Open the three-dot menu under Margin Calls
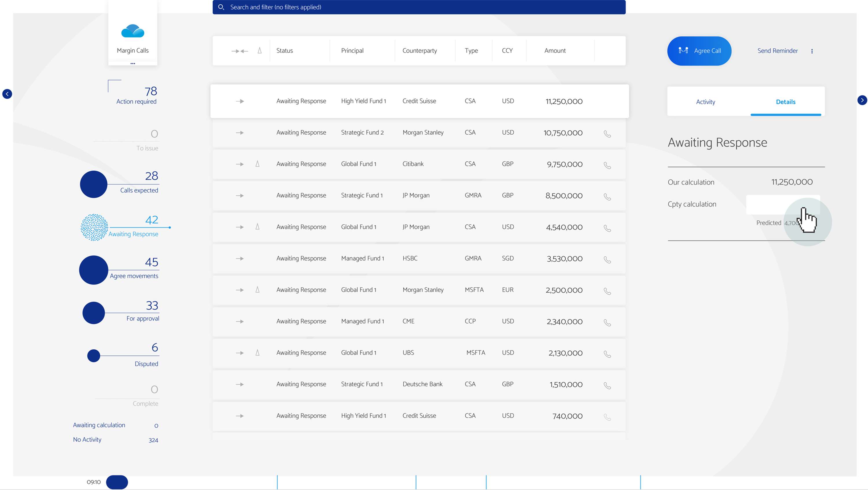 coord(133,63)
